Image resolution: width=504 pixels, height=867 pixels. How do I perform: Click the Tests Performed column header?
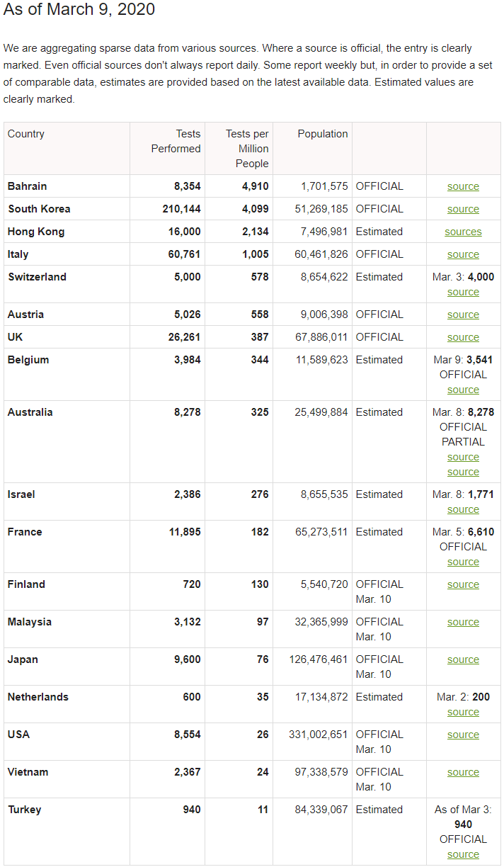pyautogui.click(x=176, y=141)
